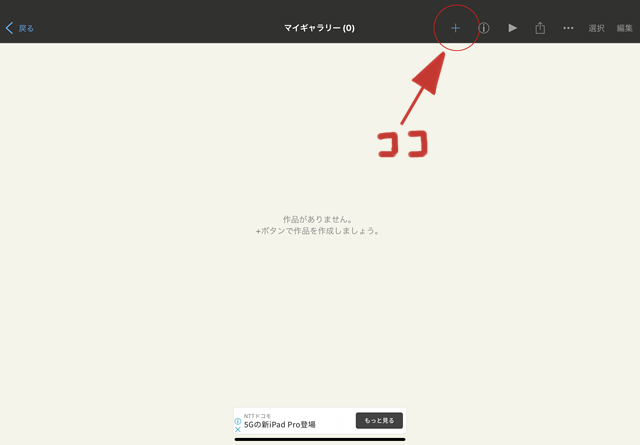Click the 5Gの新iPad Pro登場 ad text

point(280,425)
